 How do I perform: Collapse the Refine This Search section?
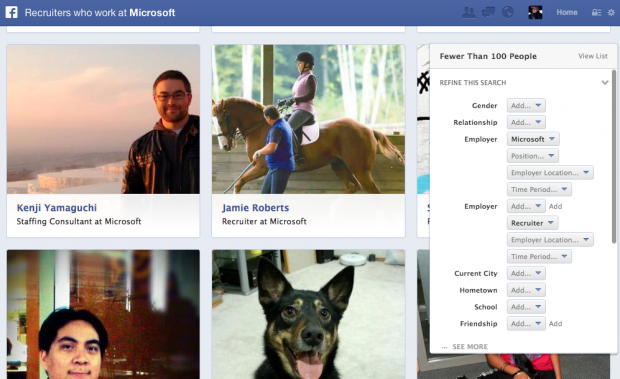pos(605,83)
